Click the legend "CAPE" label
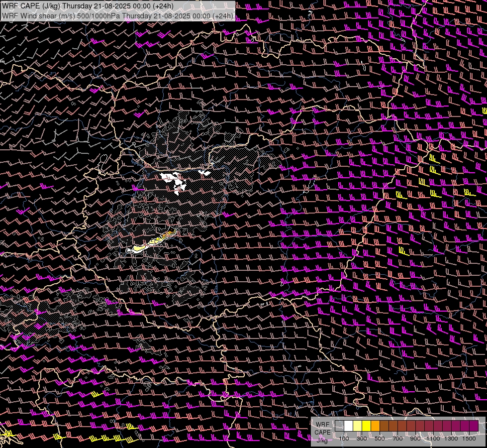This screenshot has height=448, width=487. click(x=322, y=433)
